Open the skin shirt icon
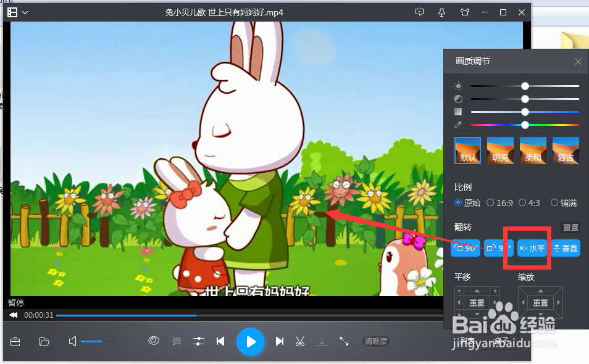The image size is (589, 364). click(465, 12)
